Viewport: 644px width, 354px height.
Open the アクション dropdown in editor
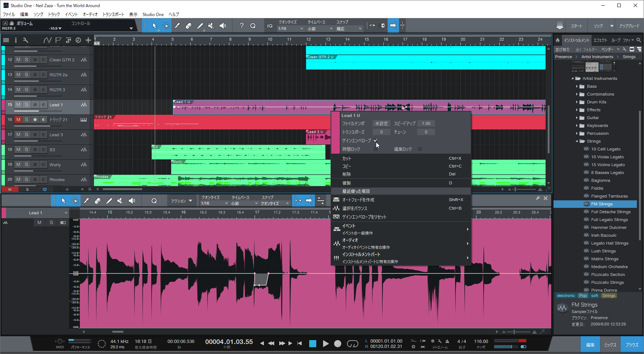(x=181, y=201)
